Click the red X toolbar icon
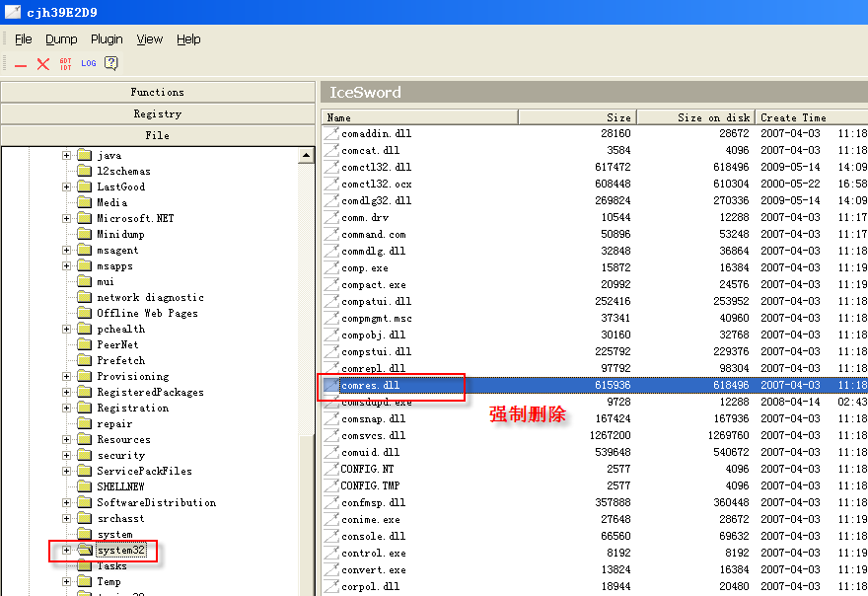Image resolution: width=868 pixels, height=596 pixels. 42,64
